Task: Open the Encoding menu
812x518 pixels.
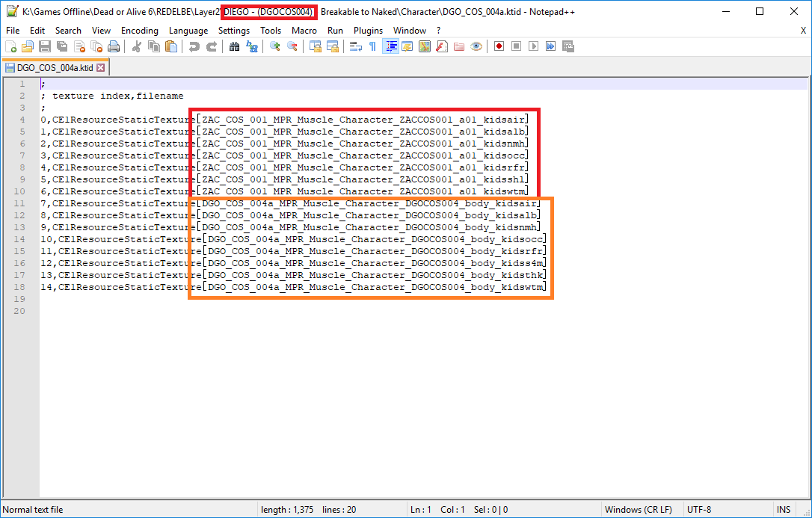Action: [x=140, y=31]
